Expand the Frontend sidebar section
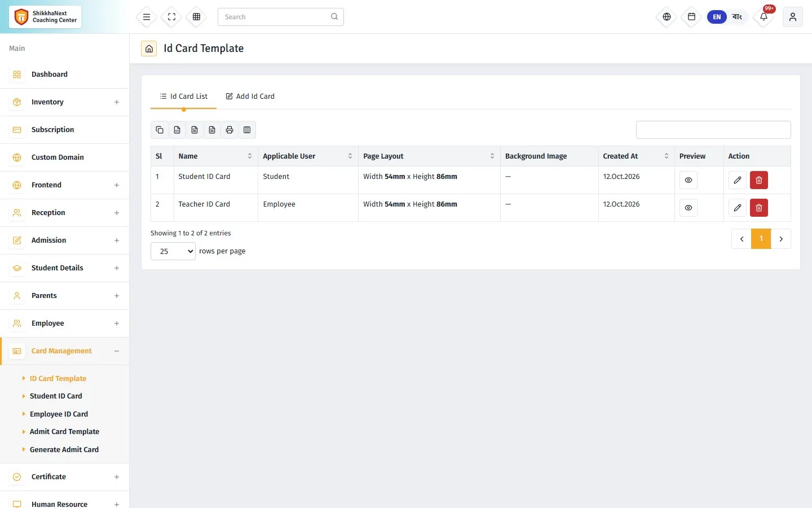Viewport: 812px width, 508px height. 65,185
